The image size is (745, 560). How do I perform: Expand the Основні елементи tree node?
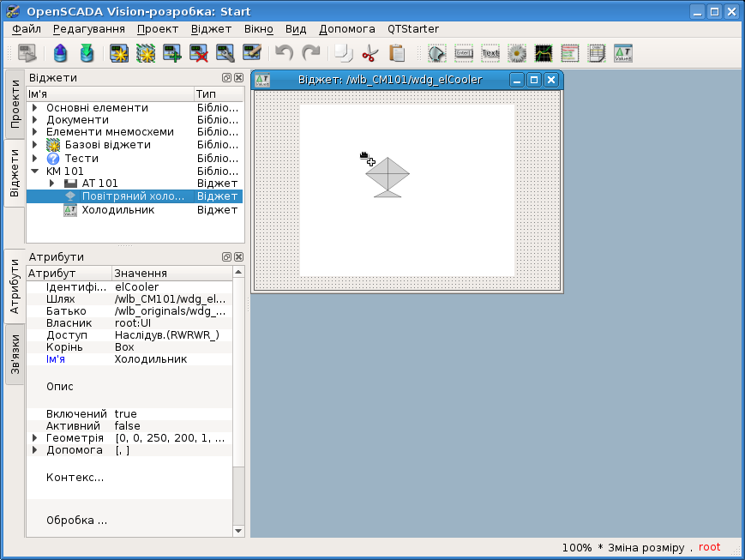35,108
